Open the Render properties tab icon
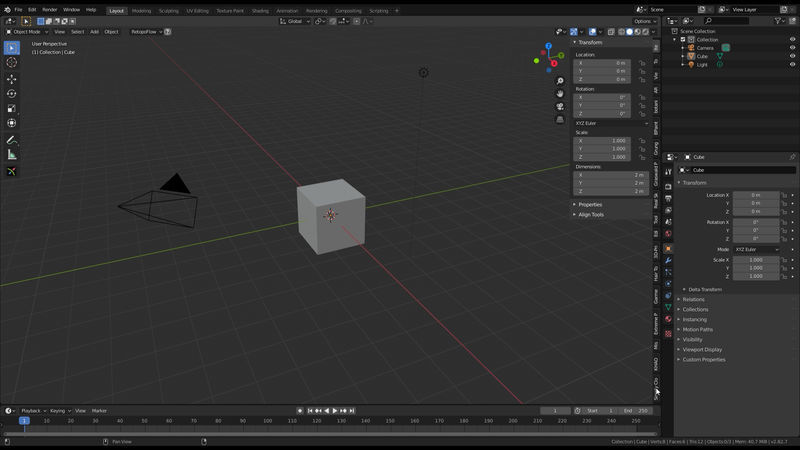This screenshot has height=450, width=800. click(668, 187)
